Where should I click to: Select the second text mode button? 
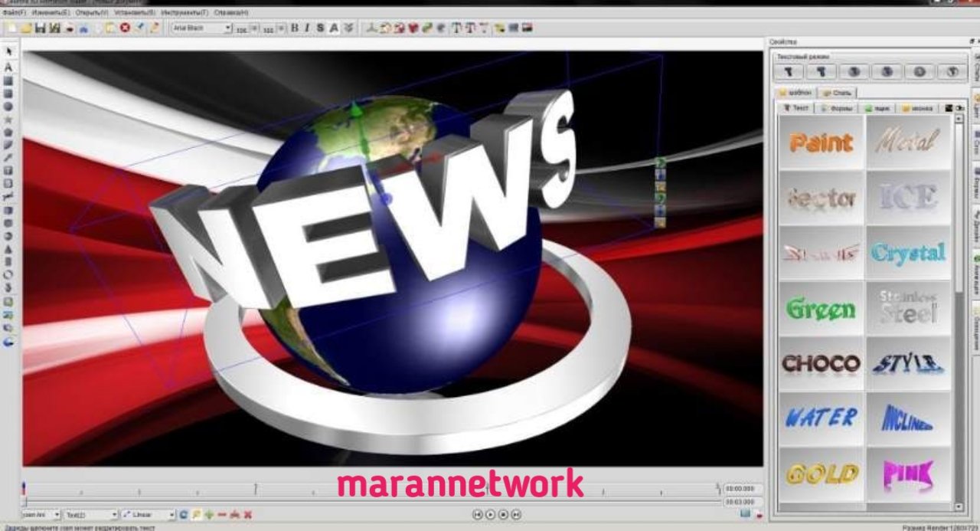click(822, 71)
